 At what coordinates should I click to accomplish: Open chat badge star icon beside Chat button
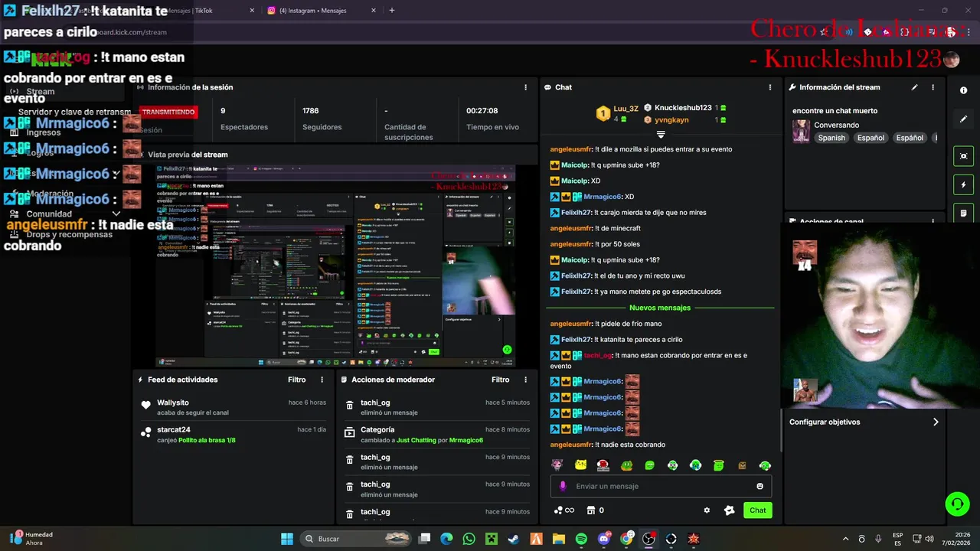click(729, 510)
